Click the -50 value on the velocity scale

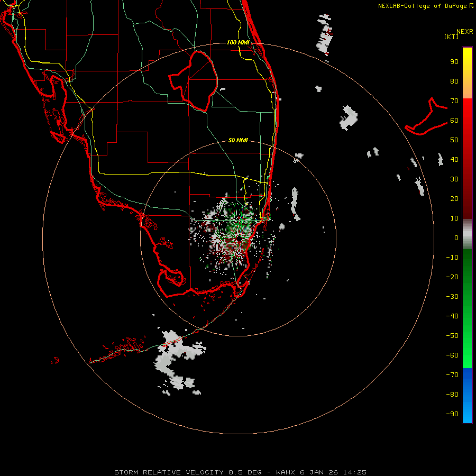pyautogui.click(x=452, y=335)
